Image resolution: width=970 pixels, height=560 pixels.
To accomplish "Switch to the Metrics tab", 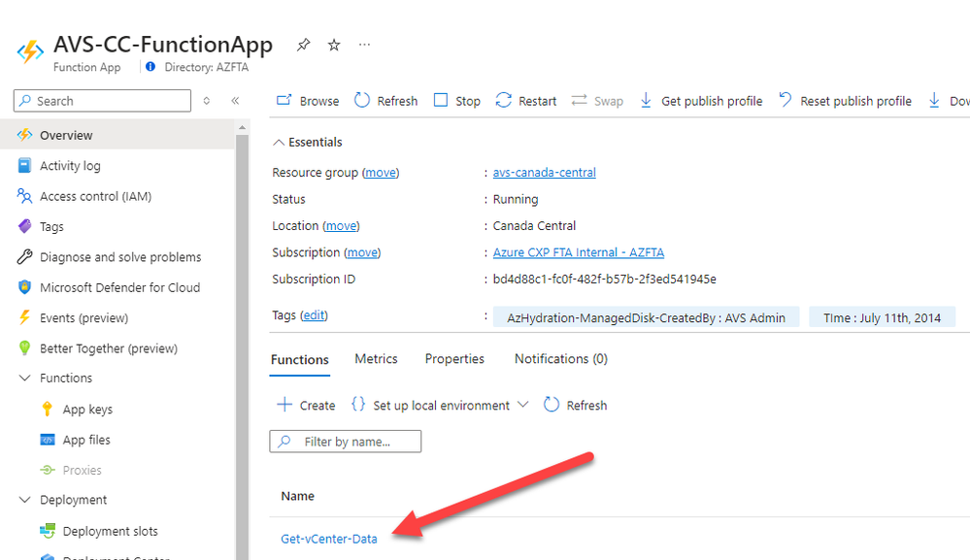I will pyautogui.click(x=376, y=359).
